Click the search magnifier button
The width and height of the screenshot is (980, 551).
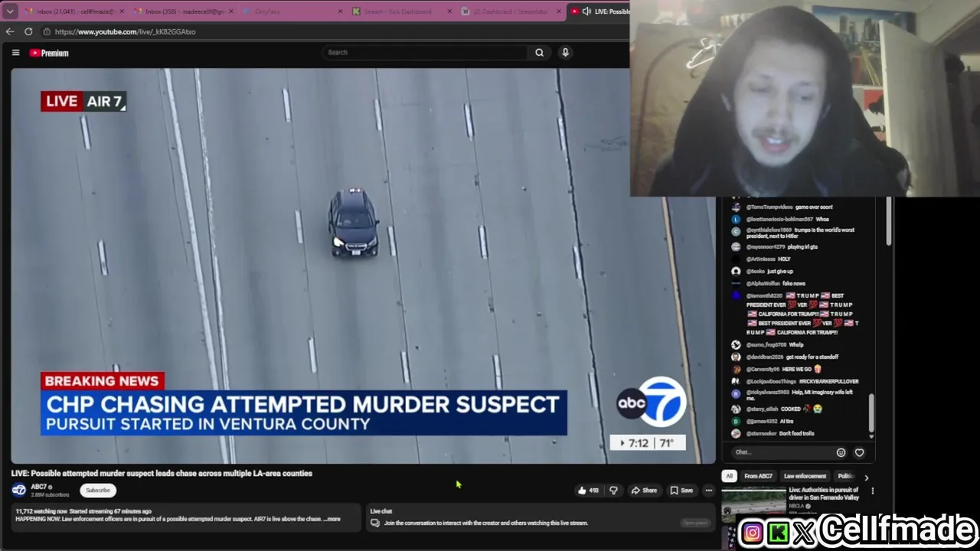(x=539, y=52)
